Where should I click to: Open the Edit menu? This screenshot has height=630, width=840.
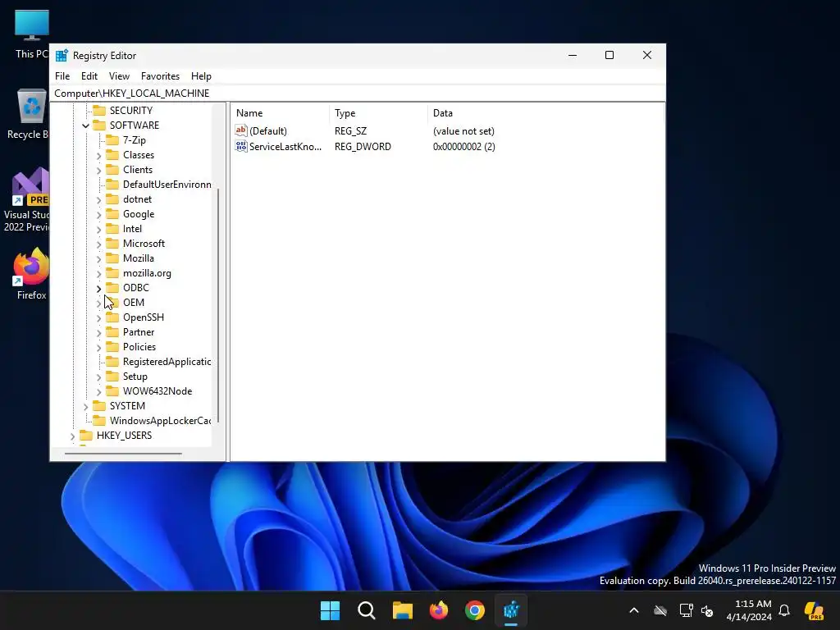89,76
